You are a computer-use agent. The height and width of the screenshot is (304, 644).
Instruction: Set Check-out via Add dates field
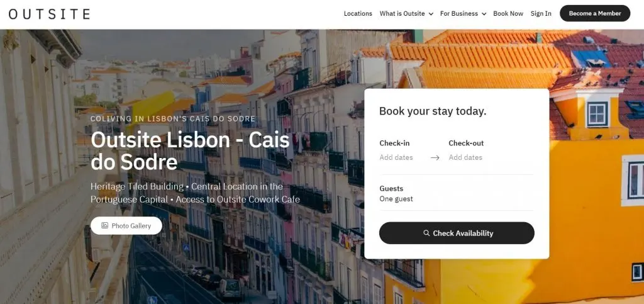(465, 157)
